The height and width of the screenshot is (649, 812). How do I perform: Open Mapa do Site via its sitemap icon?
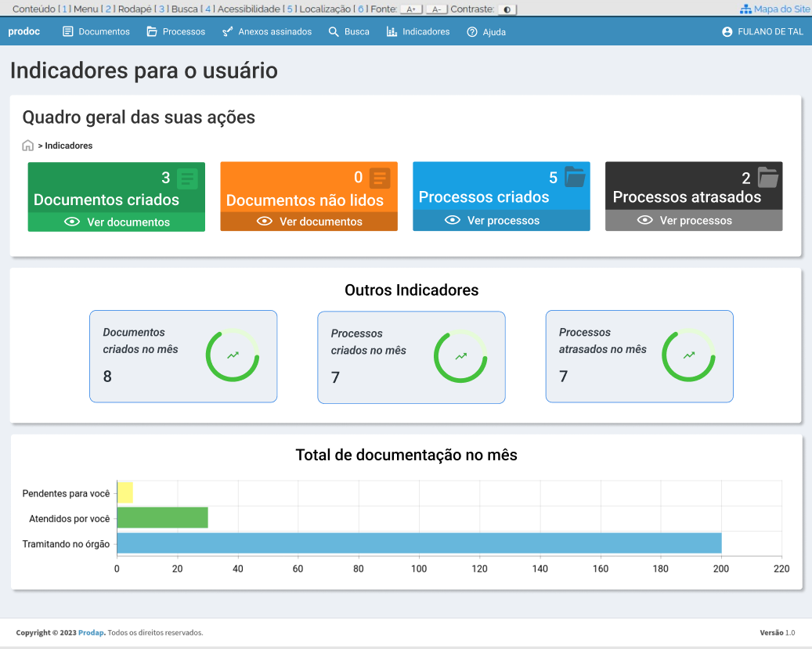(x=745, y=8)
